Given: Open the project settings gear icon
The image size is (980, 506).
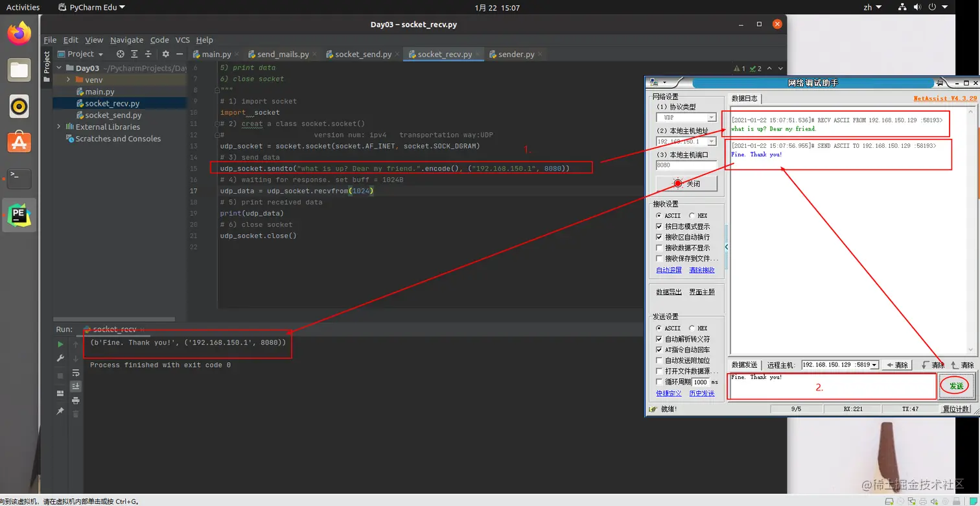Looking at the screenshot, I should [165, 54].
